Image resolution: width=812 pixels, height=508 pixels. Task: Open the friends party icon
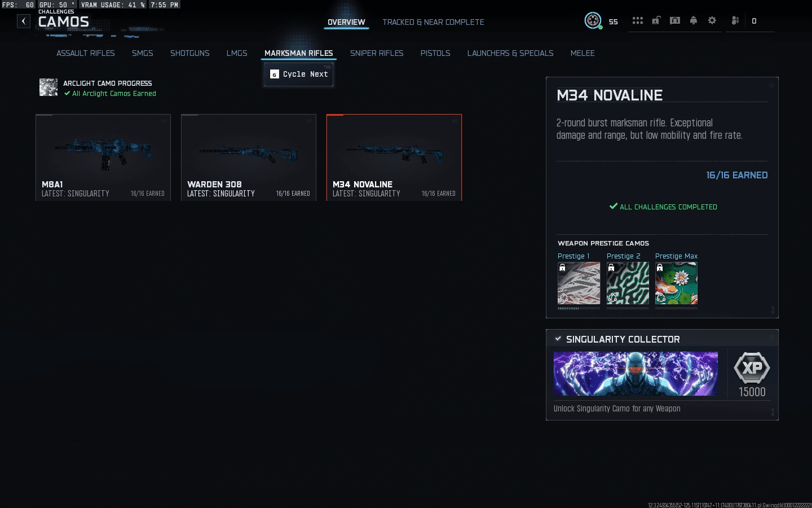click(x=735, y=21)
